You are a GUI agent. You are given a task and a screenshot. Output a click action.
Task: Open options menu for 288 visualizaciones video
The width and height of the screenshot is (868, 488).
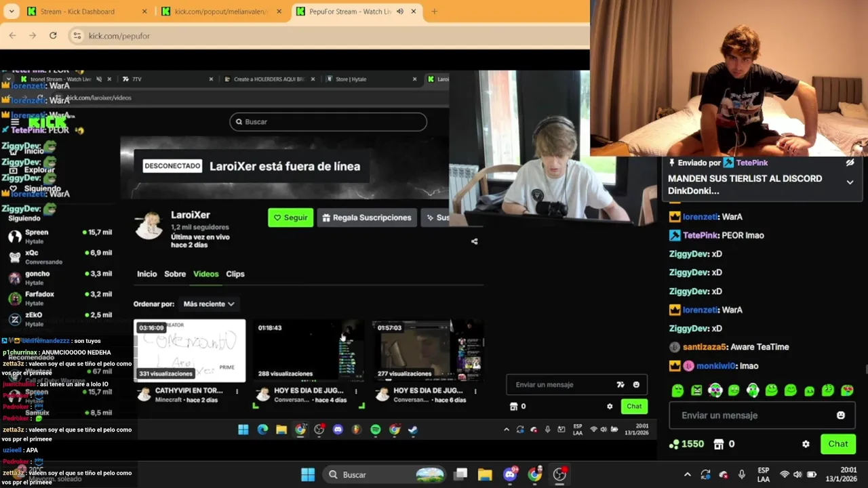(356, 391)
